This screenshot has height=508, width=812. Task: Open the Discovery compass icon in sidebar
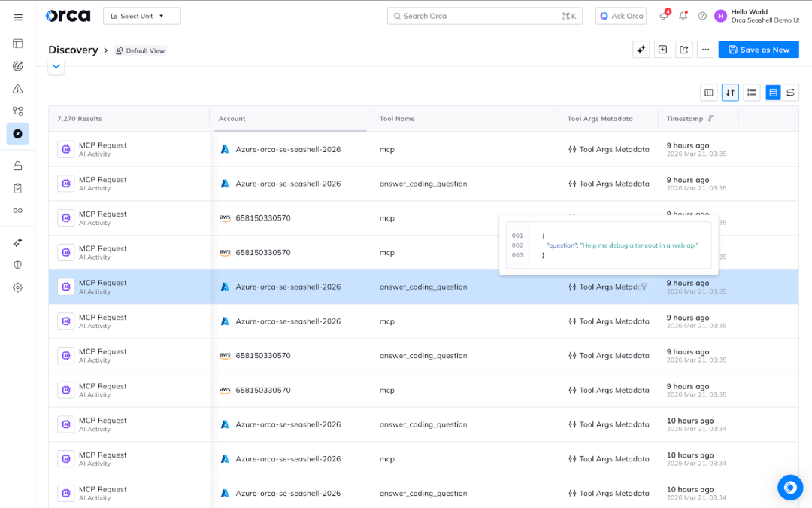pyautogui.click(x=17, y=134)
